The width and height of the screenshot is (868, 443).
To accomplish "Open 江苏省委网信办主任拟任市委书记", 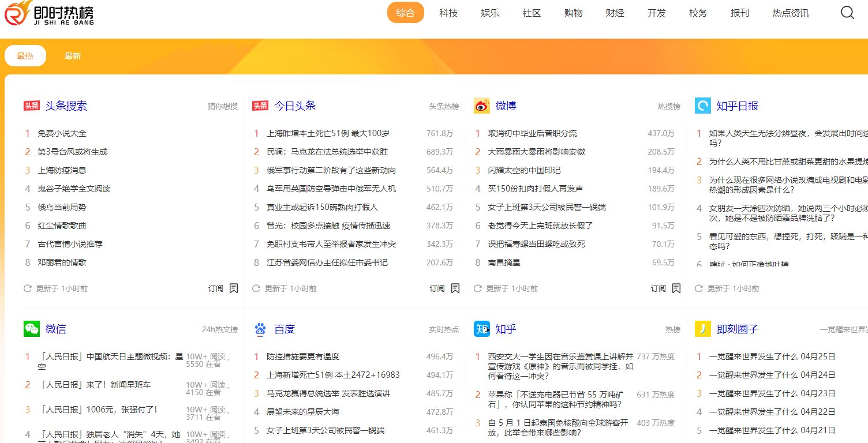I will [x=327, y=262].
